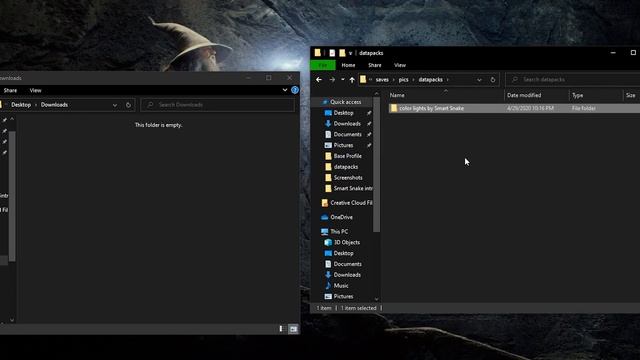Image resolution: width=640 pixels, height=360 pixels.
Task: Open the Home ribbon tab
Action: [348, 65]
